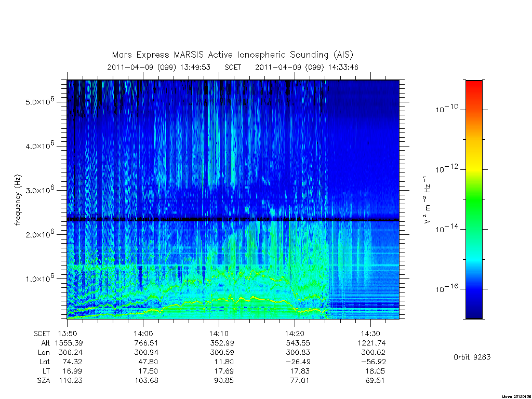The height and width of the screenshot is (399, 532).
Task: Click latitude value 11.80
Action: [x=224, y=362]
